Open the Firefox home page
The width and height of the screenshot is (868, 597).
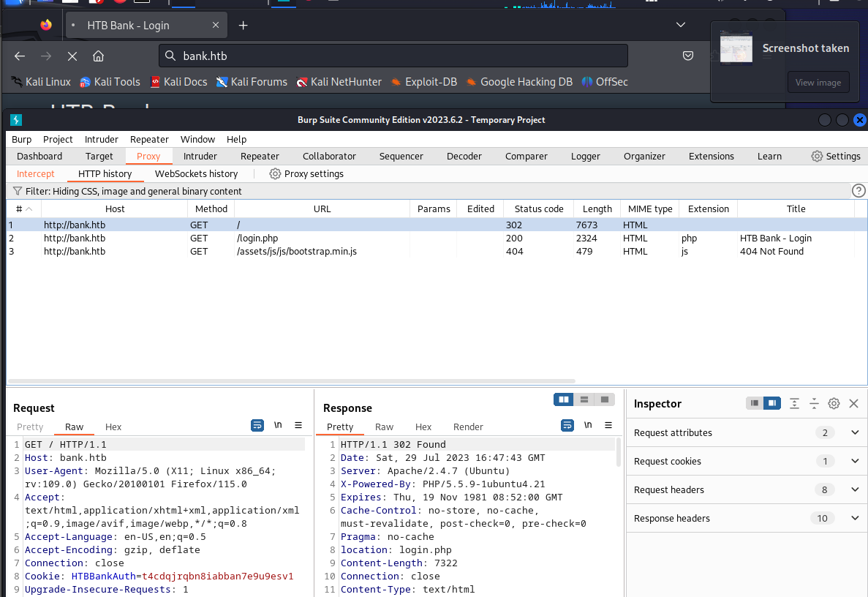99,56
